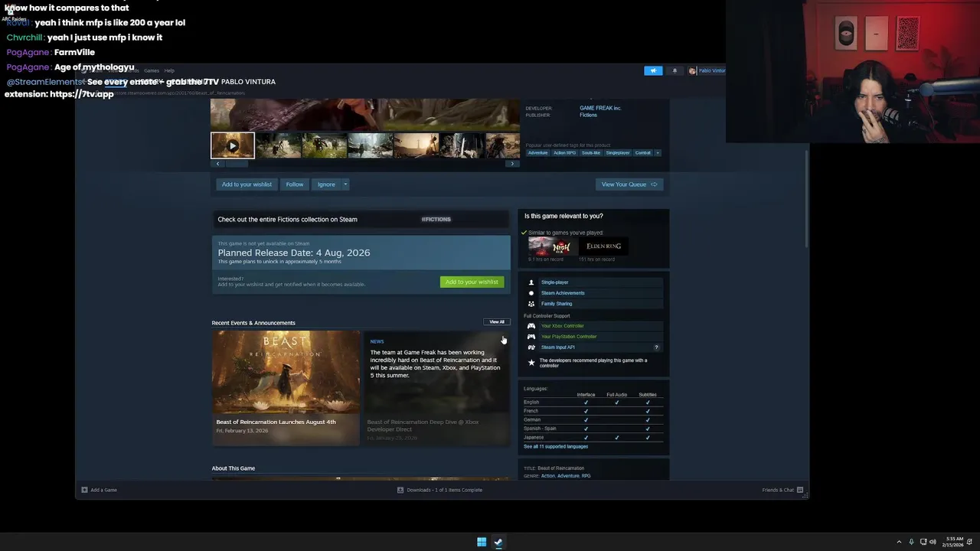Viewport: 980px width, 551px height.
Task: Open Family Sharing link
Action: tap(557, 304)
